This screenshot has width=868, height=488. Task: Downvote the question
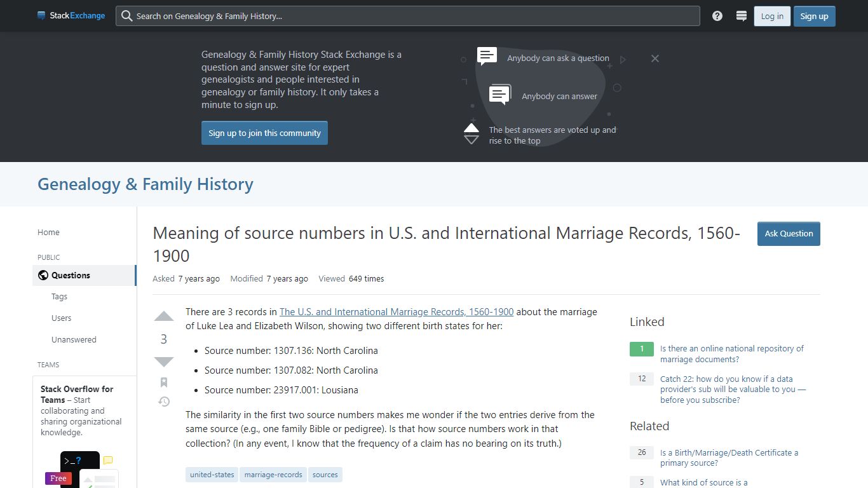tap(164, 362)
